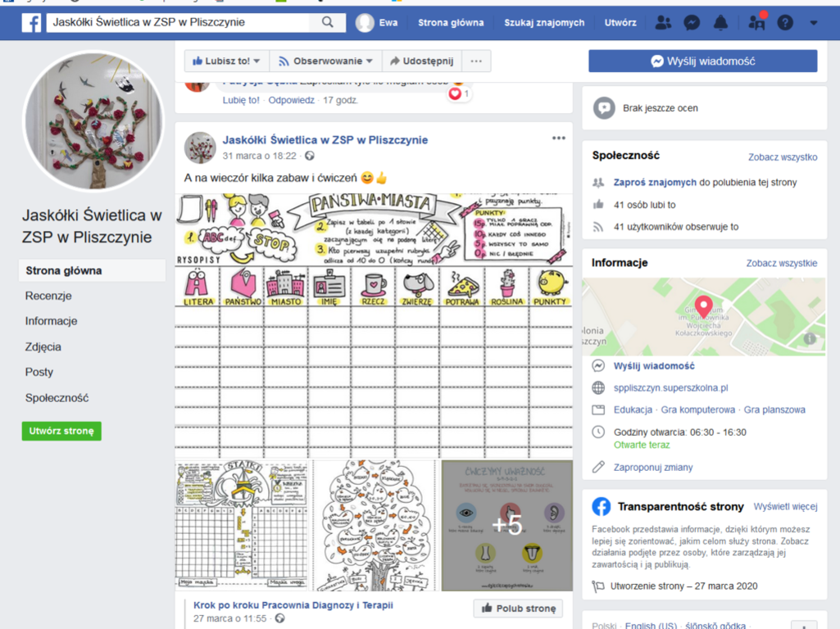Open the Lubisz to! dropdown

(227, 61)
